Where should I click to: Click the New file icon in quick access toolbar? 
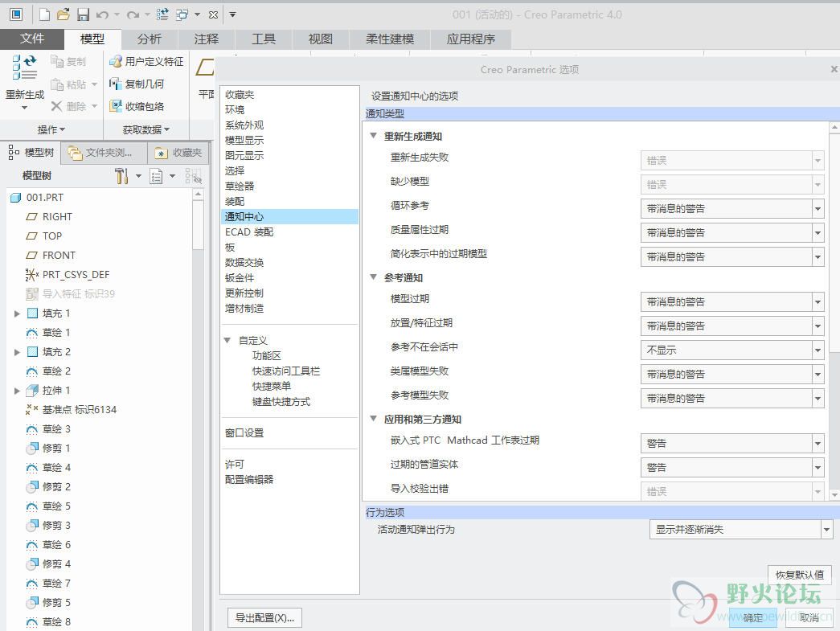pos(44,14)
